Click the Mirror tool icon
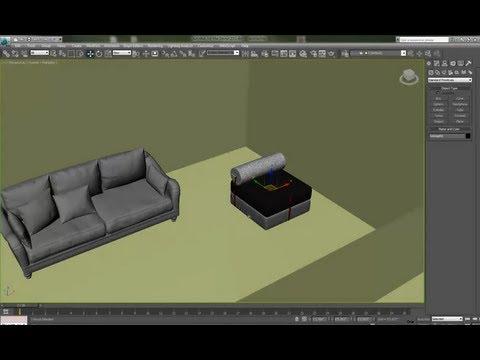 pyautogui.click(x=245, y=54)
